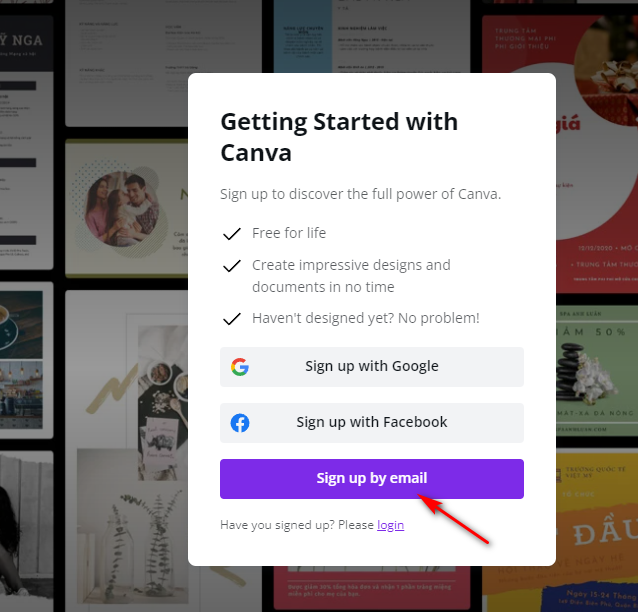Click the family photo template thumbnail
638x612 pixels.
[127, 208]
